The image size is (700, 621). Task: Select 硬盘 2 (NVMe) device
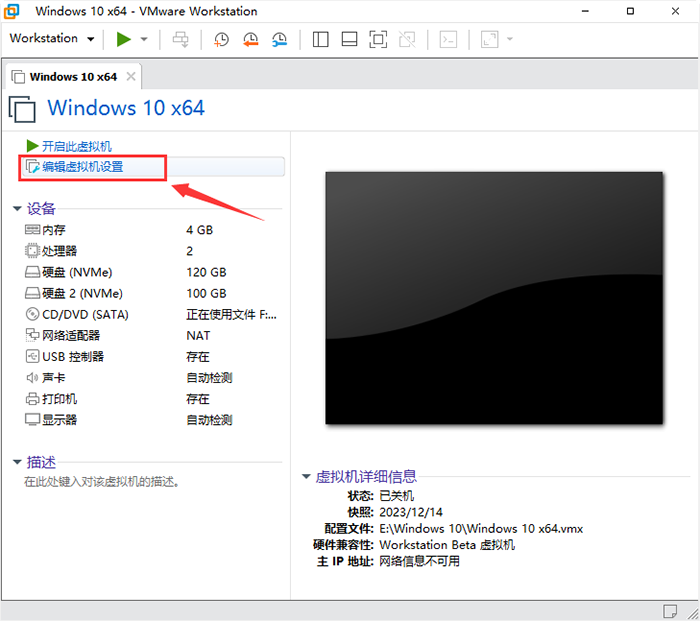click(x=152, y=293)
